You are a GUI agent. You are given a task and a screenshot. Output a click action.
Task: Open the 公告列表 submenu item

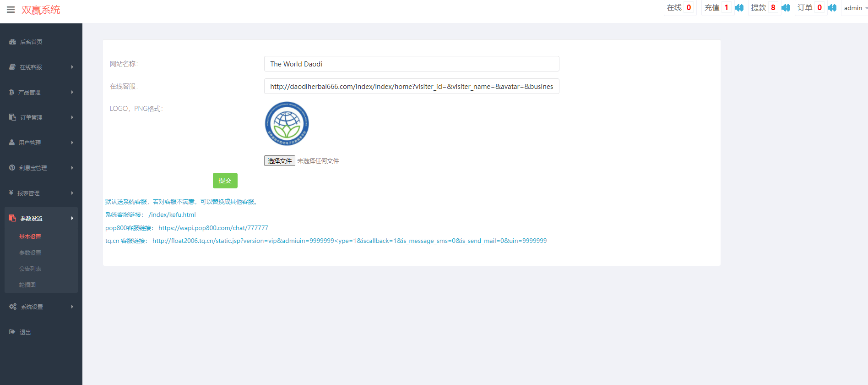pos(30,269)
